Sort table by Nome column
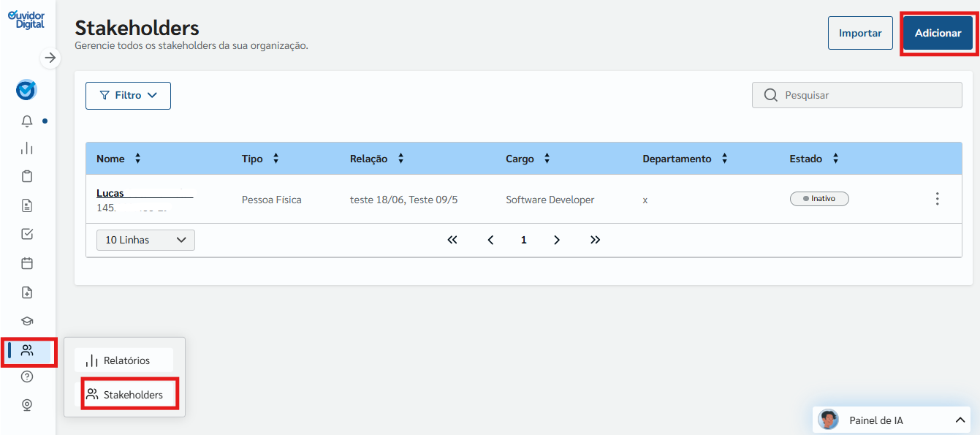Image resolution: width=980 pixels, height=435 pixels. [x=138, y=159]
